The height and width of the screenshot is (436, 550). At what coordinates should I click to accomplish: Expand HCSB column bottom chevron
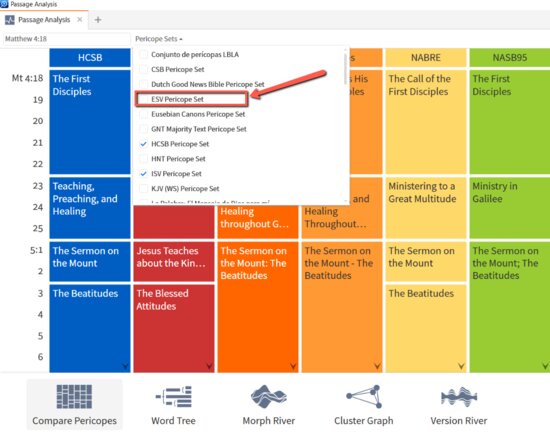[x=125, y=366]
